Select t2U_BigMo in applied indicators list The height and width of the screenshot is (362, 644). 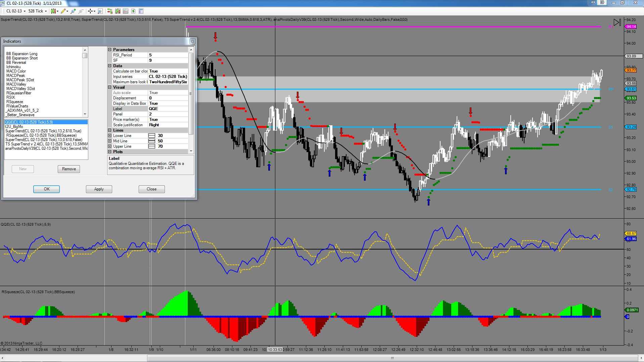coord(46,127)
